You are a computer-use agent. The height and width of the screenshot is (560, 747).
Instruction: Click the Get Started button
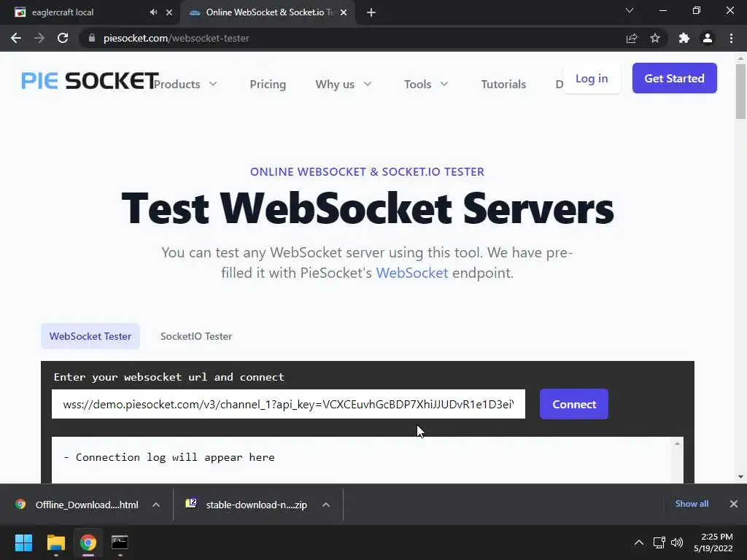(675, 78)
